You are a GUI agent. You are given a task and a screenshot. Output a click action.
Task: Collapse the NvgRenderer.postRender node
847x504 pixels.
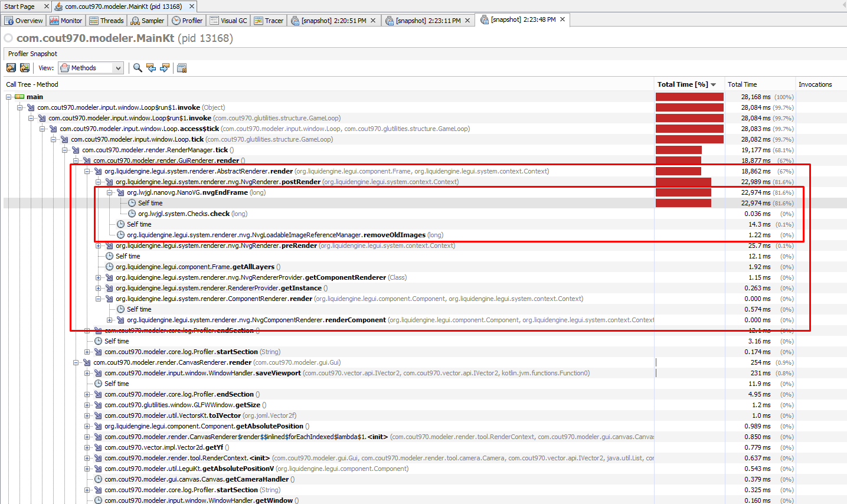(x=99, y=182)
